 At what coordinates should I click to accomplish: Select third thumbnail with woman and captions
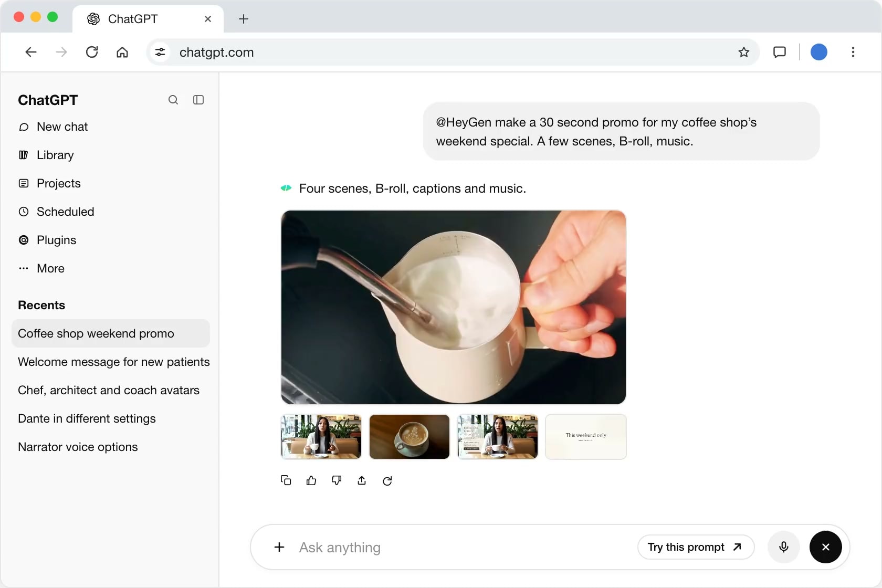(498, 437)
